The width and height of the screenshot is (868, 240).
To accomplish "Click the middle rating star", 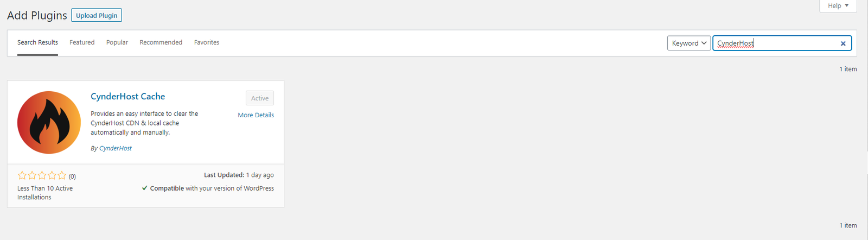I will pyautogui.click(x=42, y=175).
